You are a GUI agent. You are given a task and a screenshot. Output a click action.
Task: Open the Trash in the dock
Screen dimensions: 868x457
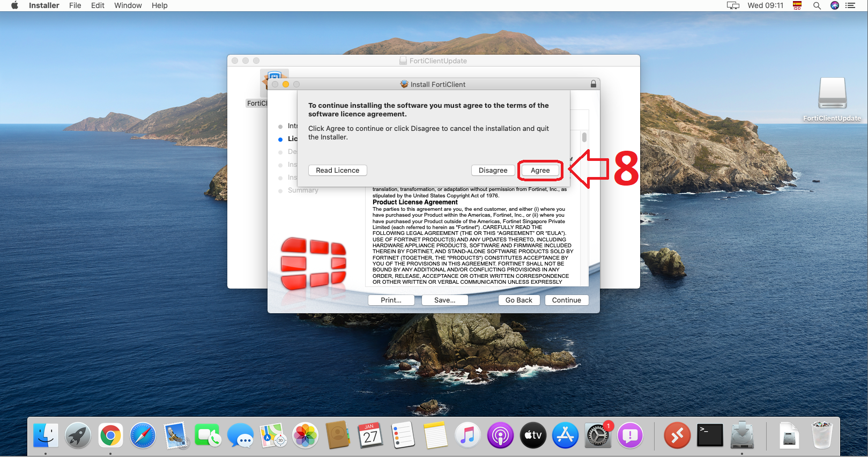[x=821, y=436]
